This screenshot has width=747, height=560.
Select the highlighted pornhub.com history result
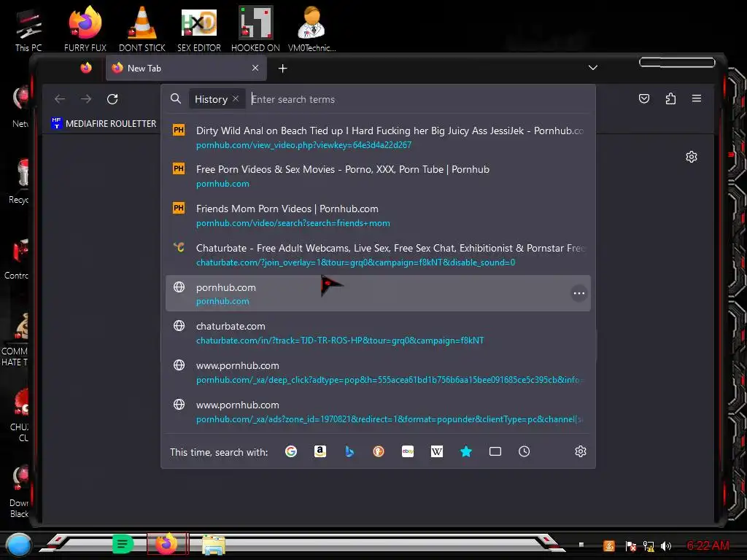click(x=378, y=293)
